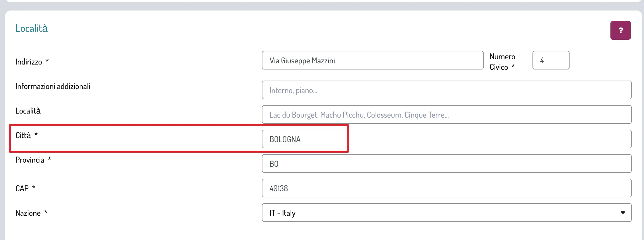This screenshot has height=240, width=644.
Task: Select the Località field with Lac du Bourget placeholder
Action: pyautogui.click(x=446, y=115)
